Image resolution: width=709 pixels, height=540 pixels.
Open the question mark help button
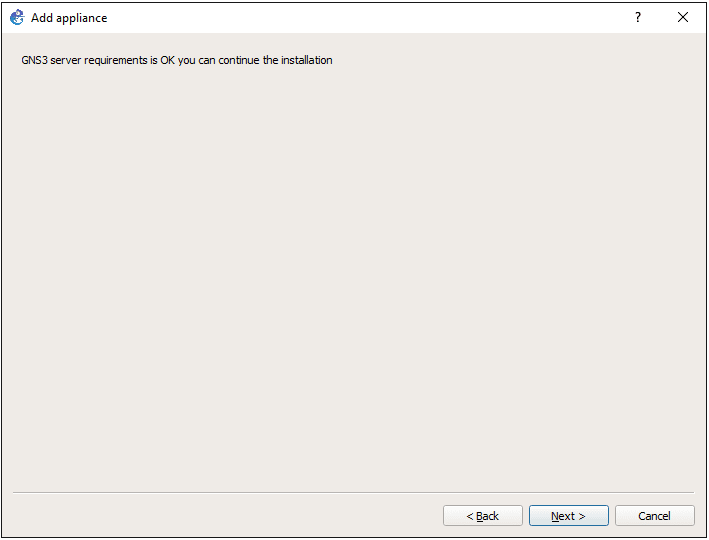click(638, 17)
